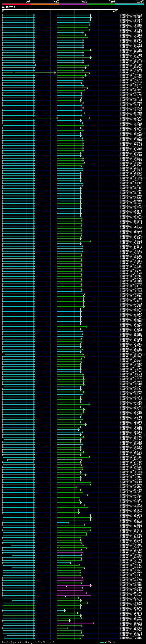Click hit label UniRef100_B7FH64

click(131, 45)
